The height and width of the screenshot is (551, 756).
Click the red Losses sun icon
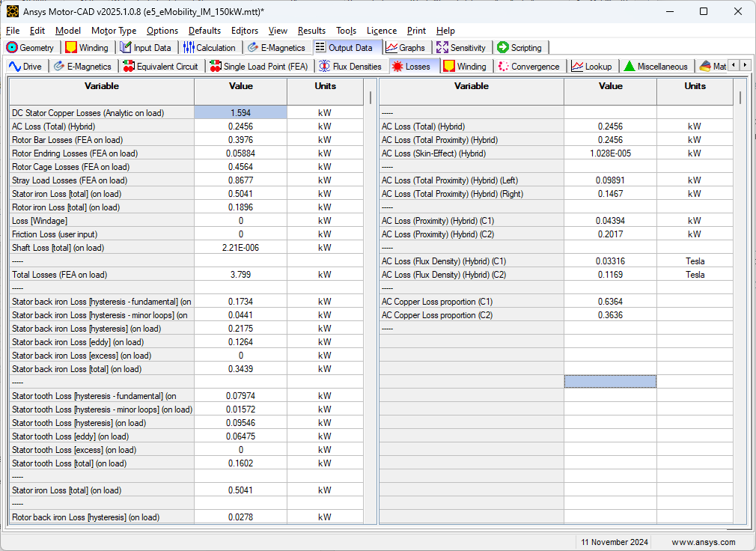[x=397, y=66]
